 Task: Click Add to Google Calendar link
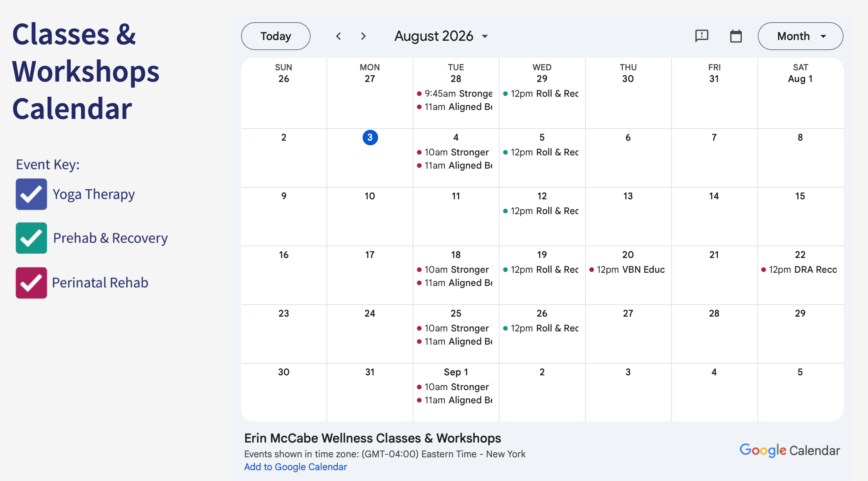coord(295,467)
